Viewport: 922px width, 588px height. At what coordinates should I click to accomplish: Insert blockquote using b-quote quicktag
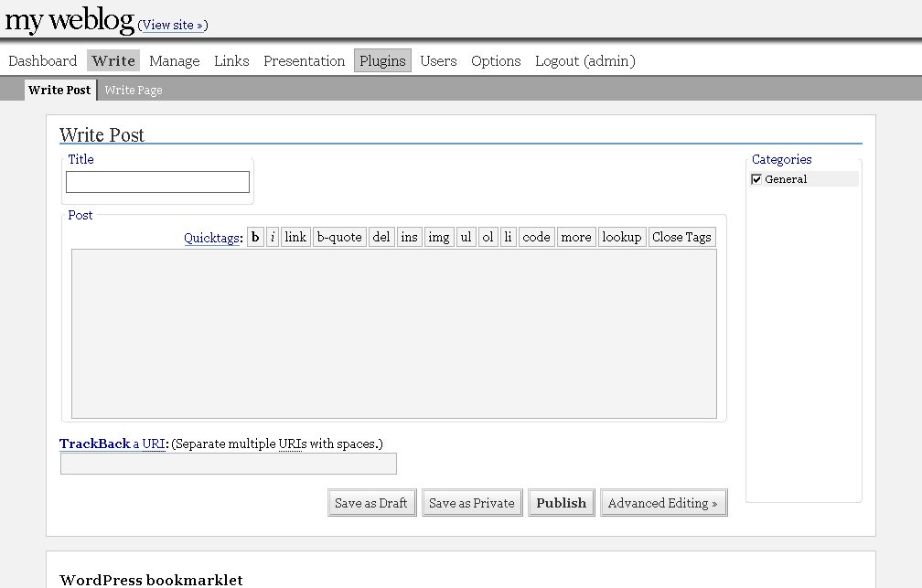pos(339,237)
